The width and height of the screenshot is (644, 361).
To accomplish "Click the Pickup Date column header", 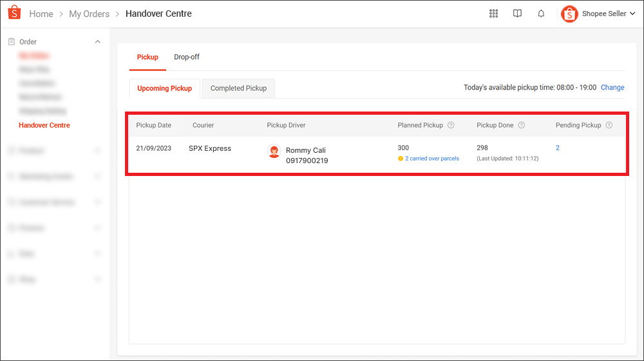I will (x=154, y=125).
